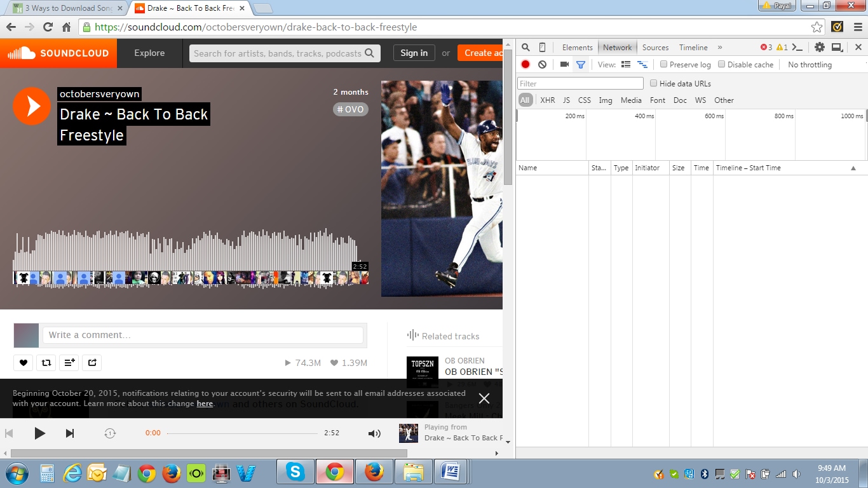Open the octobersveryown artist profile

[99, 94]
